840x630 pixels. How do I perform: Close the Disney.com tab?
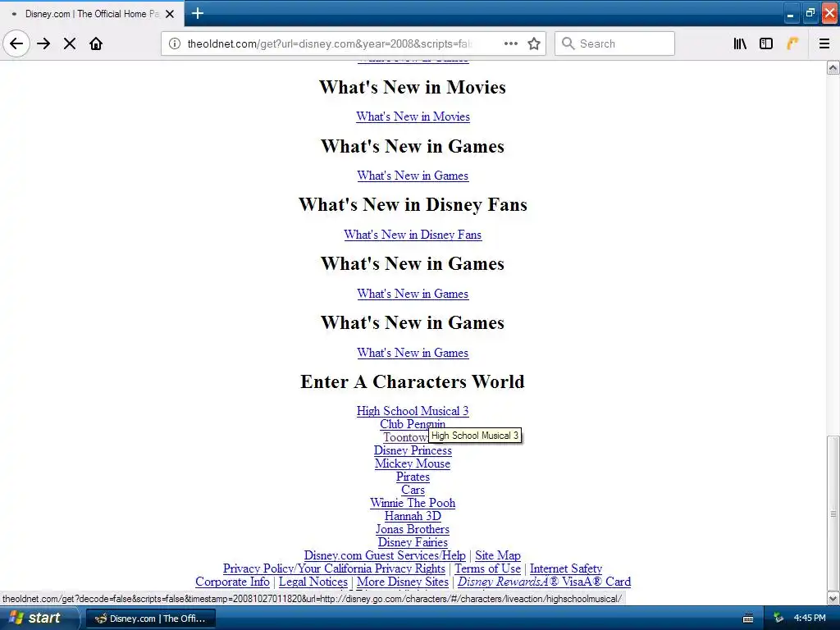tap(170, 14)
